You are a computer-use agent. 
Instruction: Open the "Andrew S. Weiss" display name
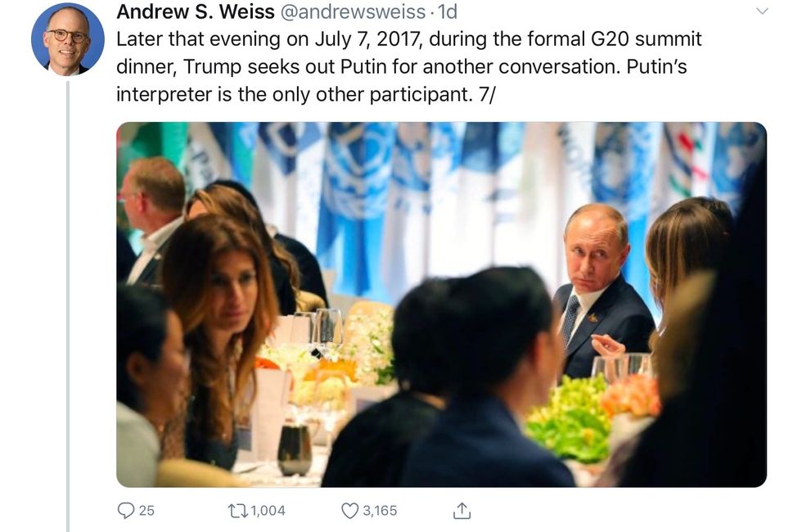coord(195,12)
